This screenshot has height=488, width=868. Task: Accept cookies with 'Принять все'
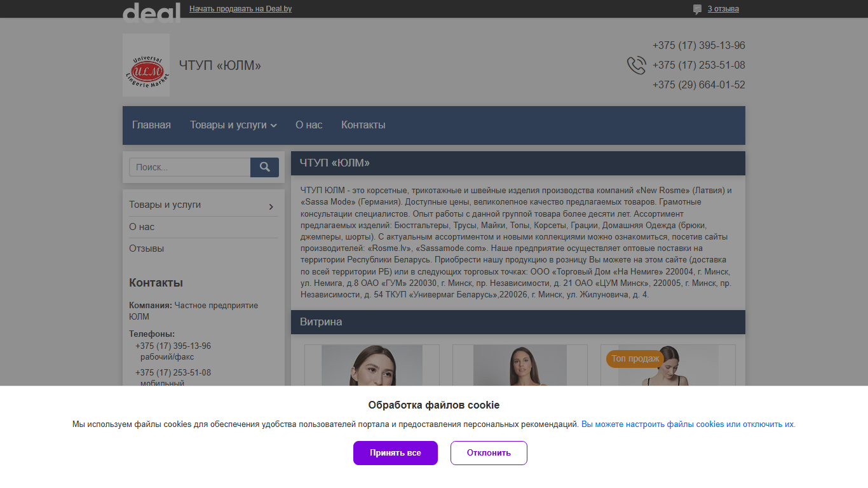pos(395,453)
